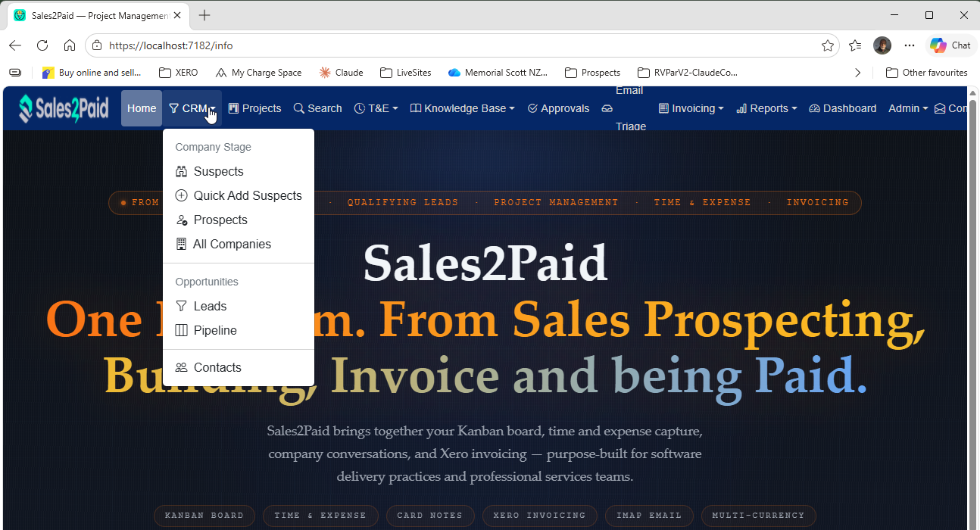Click the plus-circle icon beside Quick Add Suspects
This screenshot has height=530, width=980.
pyautogui.click(x=181, y=195)
